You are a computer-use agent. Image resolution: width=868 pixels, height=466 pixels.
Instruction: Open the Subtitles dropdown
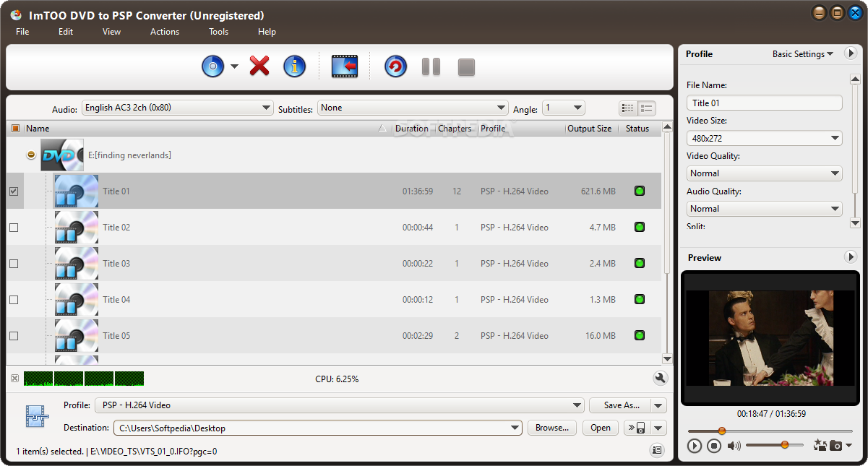coord(413,108)
